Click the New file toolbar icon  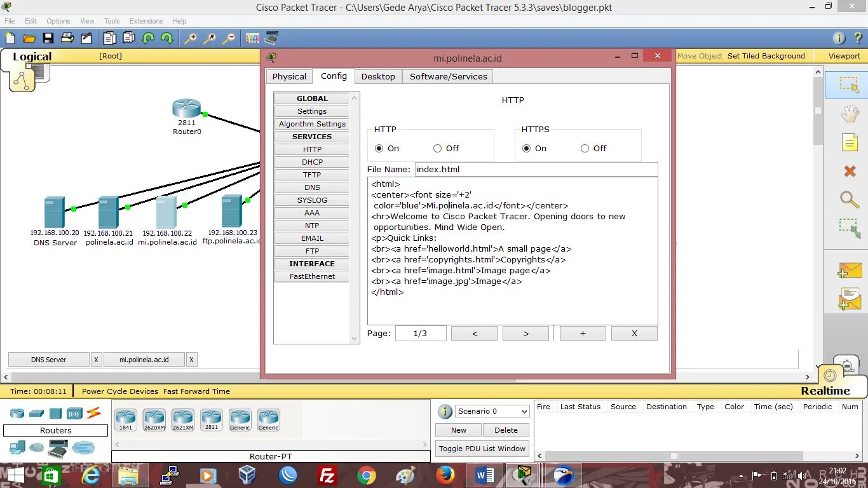[x=10, y=38]
